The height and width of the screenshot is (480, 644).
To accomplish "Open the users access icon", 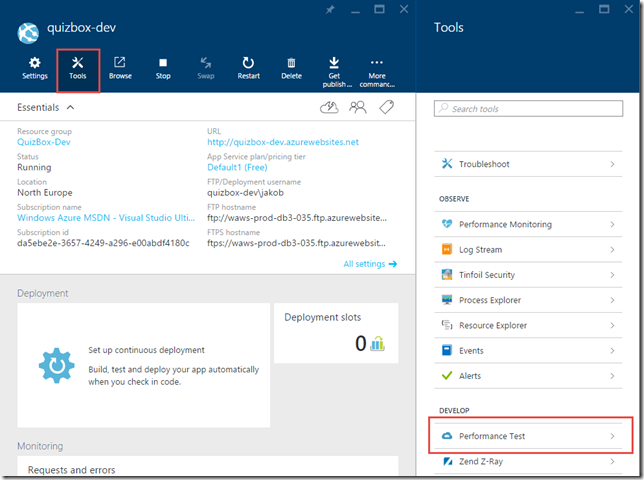I will (358, 108).
